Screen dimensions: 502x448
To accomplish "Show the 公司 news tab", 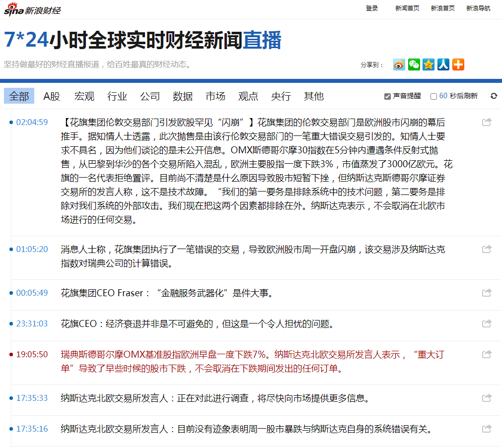I will pos(150,96).
